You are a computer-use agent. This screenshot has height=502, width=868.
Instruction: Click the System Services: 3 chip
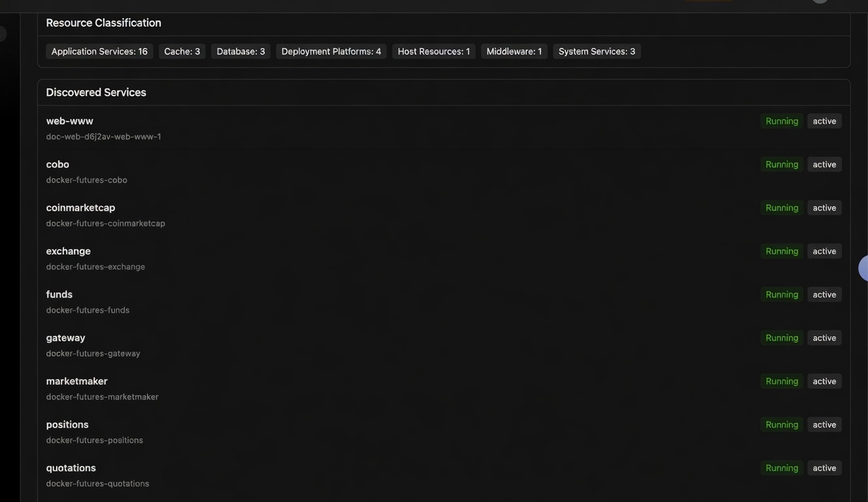coord(597,51)
